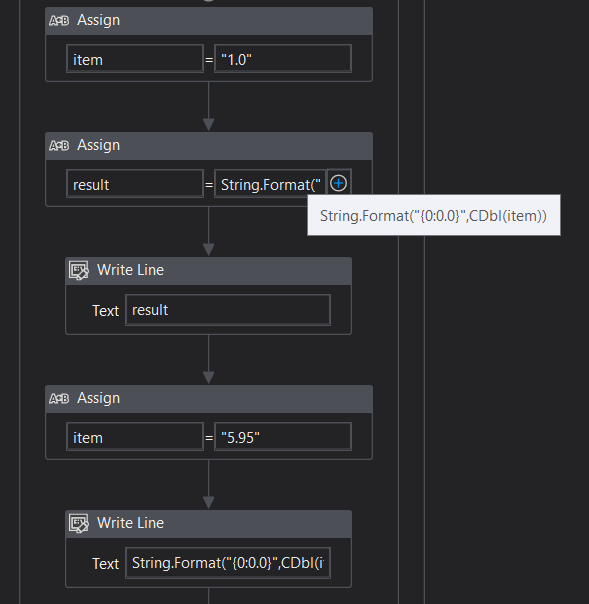The width and height of the screenshot is (589, 604).
Task: Click the result variable field in Assign
Action: pyautogui.click(x=135, y=184)
